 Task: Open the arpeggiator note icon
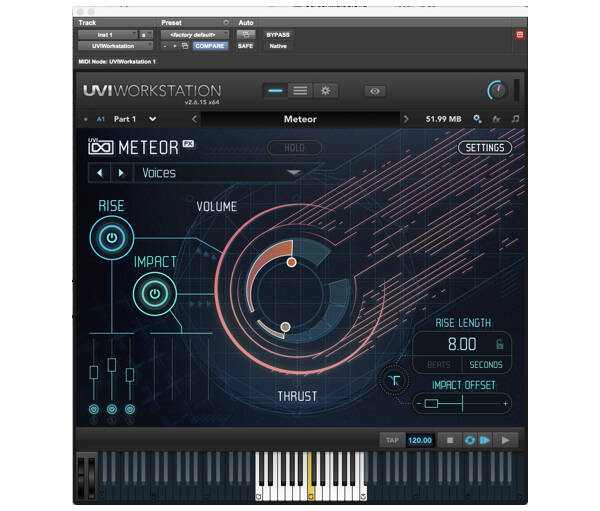(515, 119)
